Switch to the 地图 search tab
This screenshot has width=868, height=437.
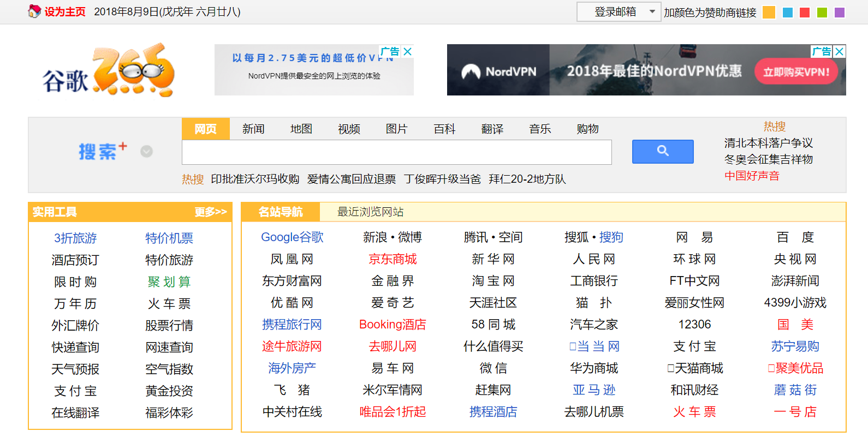pos(301,129)
